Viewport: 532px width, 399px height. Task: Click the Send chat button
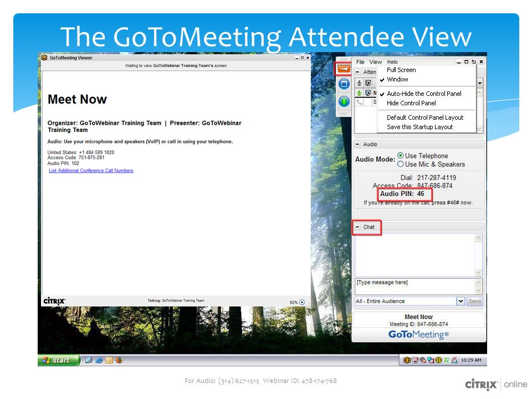(x=474, y=301)
